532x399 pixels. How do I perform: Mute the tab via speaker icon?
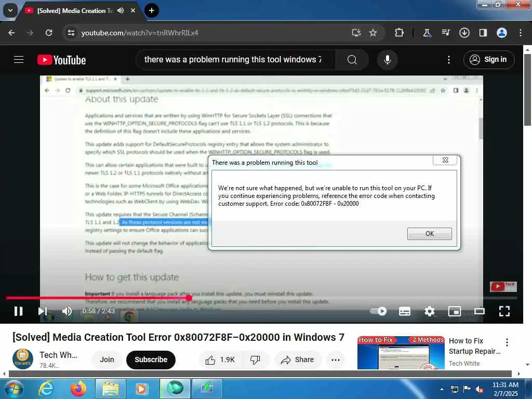121,10
